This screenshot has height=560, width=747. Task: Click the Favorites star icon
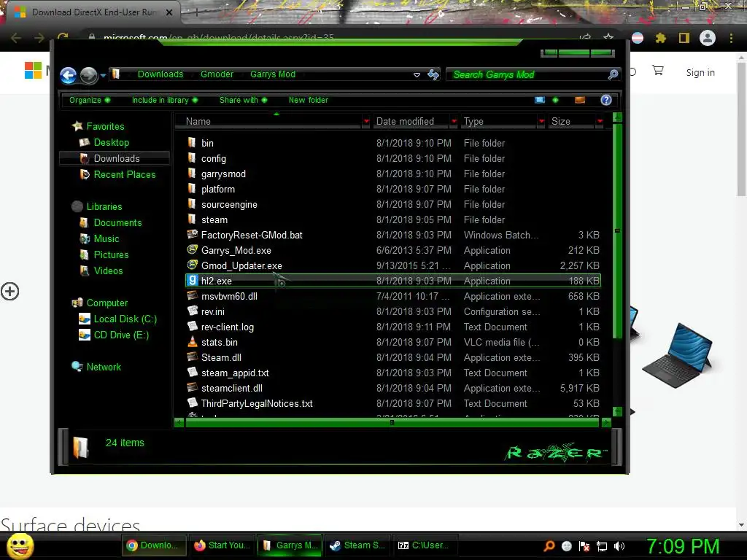[x=77, y=126]
